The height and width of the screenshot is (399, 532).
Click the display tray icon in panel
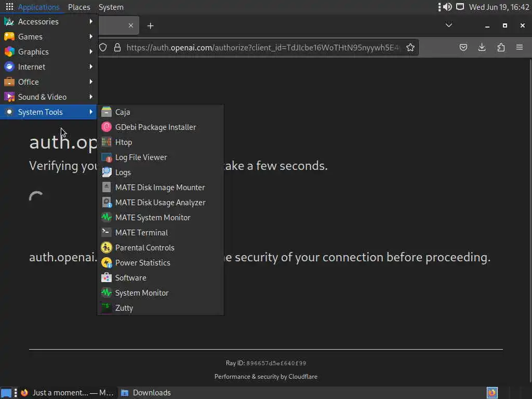(x=460, y=7)
